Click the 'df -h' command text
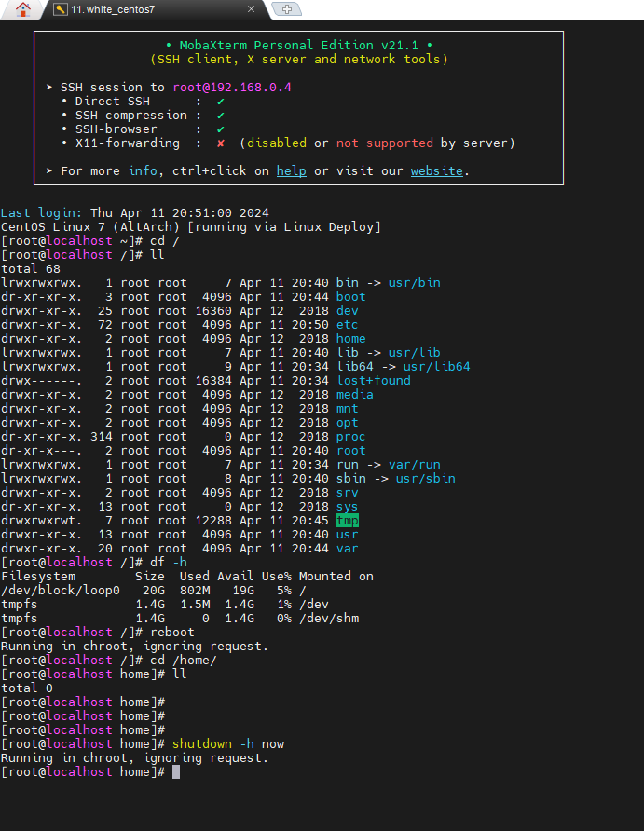The image size is (644, 831). tap(169, 563)
